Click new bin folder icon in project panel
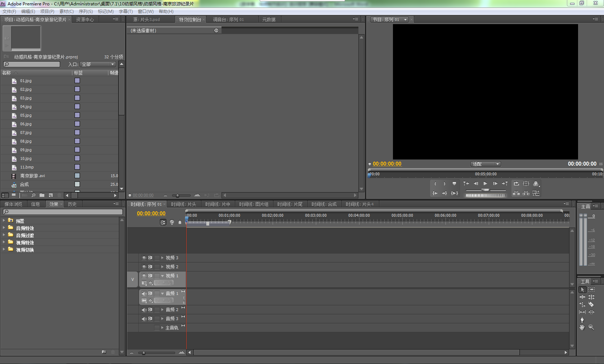The width and height of the screenshot is (604, 364). coord(42,195)
